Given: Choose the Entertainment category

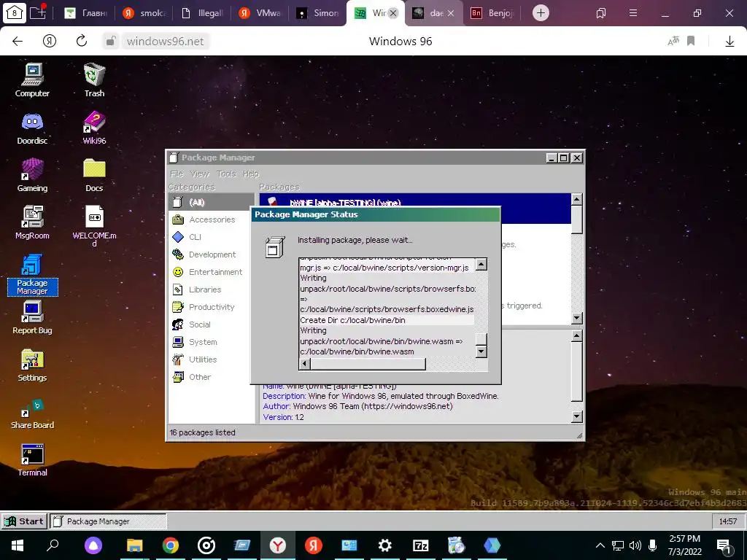Looking at the screenshot, I should pyautogui.click(x=212, y=272).
